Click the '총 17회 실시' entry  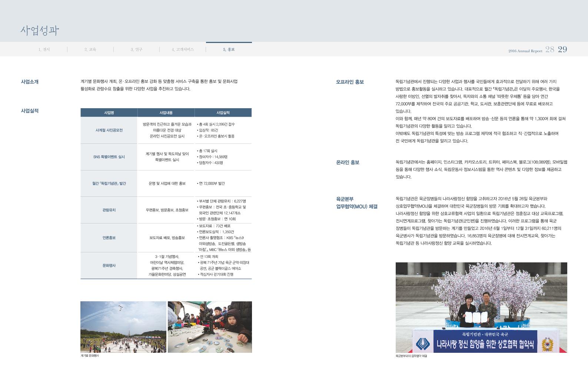(x=207, y=151)
